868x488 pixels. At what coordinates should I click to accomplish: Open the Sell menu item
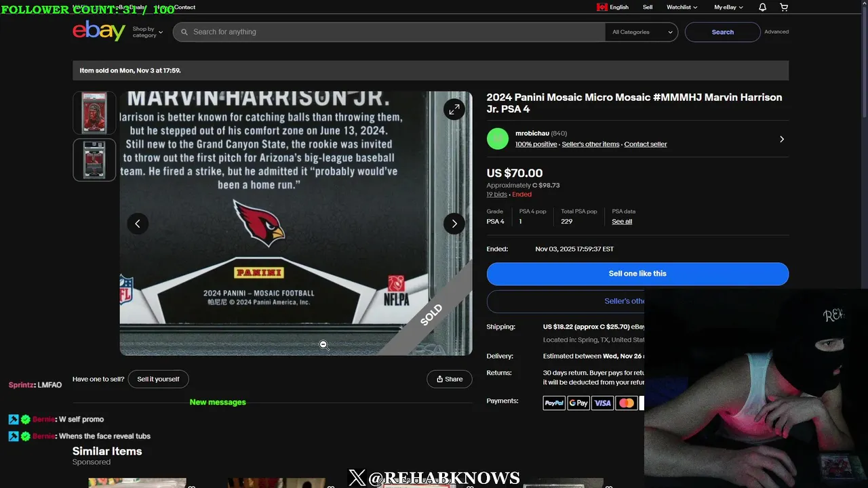pos(648,7)
